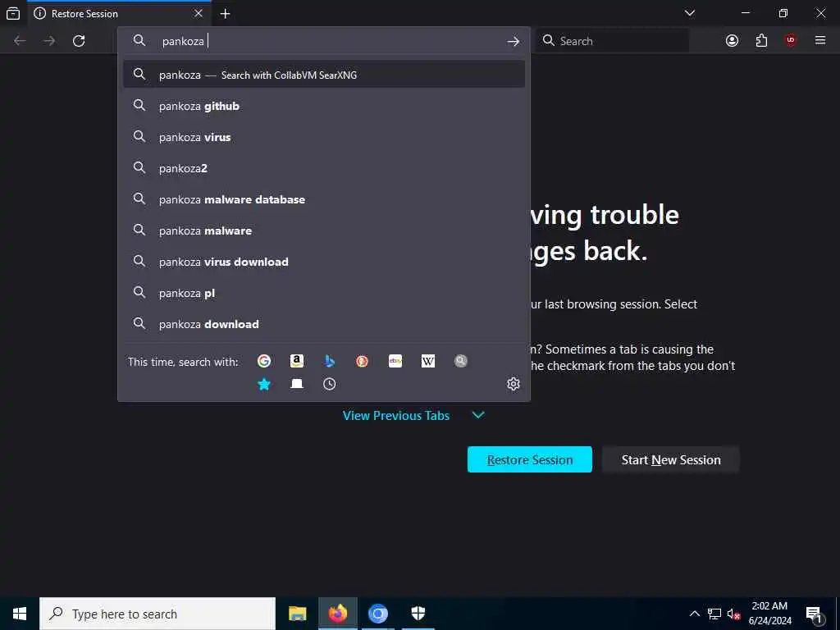Open Firefox View icon at the tab strip
This screenshot has height=630, width=840.
point(13,14)
